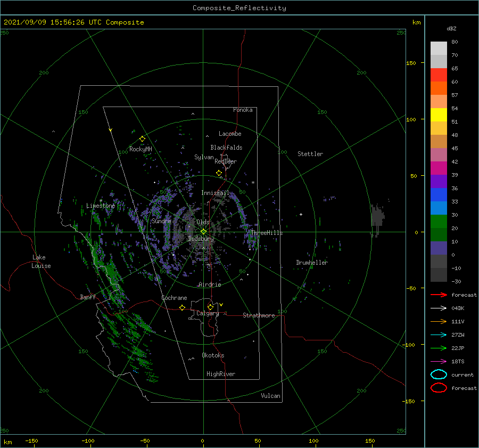Click the Didsbury town label
This screenshot has height=448, width=479.
[201, 239]
